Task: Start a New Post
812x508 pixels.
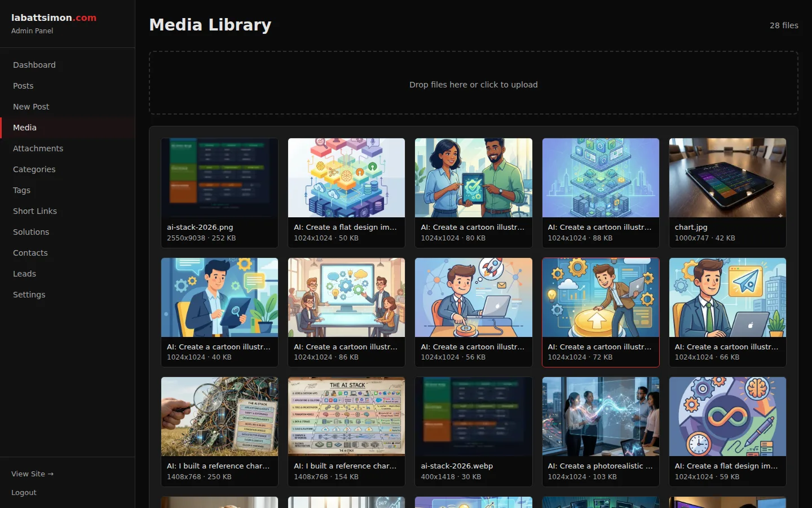Action: [x=30, y=106]
